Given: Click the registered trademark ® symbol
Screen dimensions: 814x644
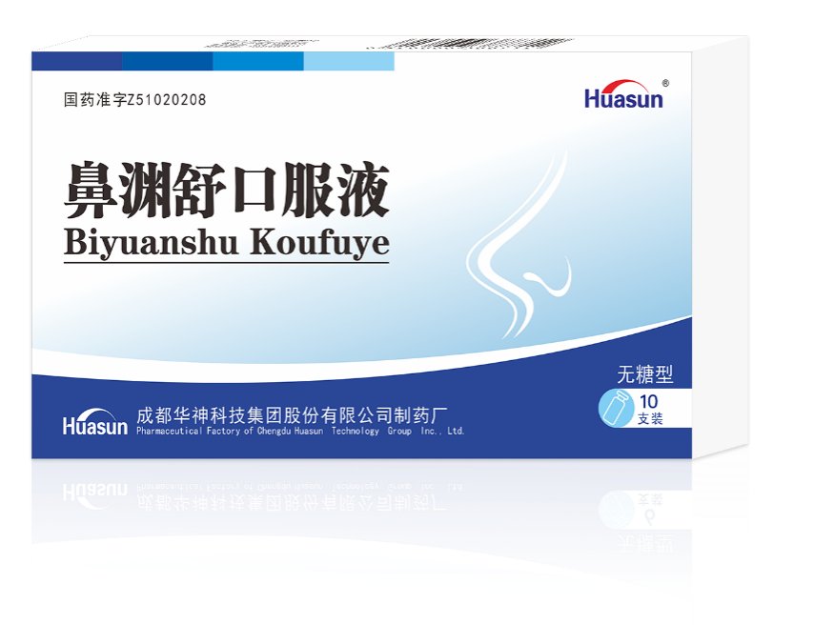Looking at the screenshot, I should click(x=666, y=83).
